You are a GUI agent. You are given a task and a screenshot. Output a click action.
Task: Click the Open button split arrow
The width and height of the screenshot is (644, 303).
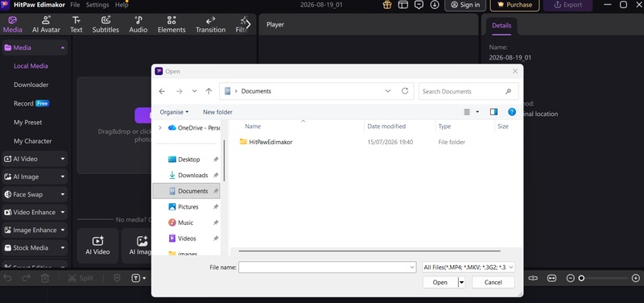[461, 282]
